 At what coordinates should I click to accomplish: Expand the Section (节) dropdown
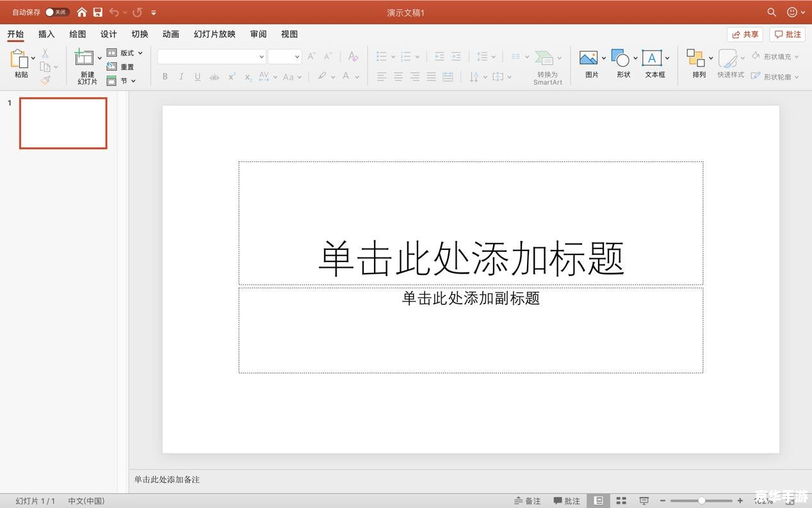click(x=122, y=81)
